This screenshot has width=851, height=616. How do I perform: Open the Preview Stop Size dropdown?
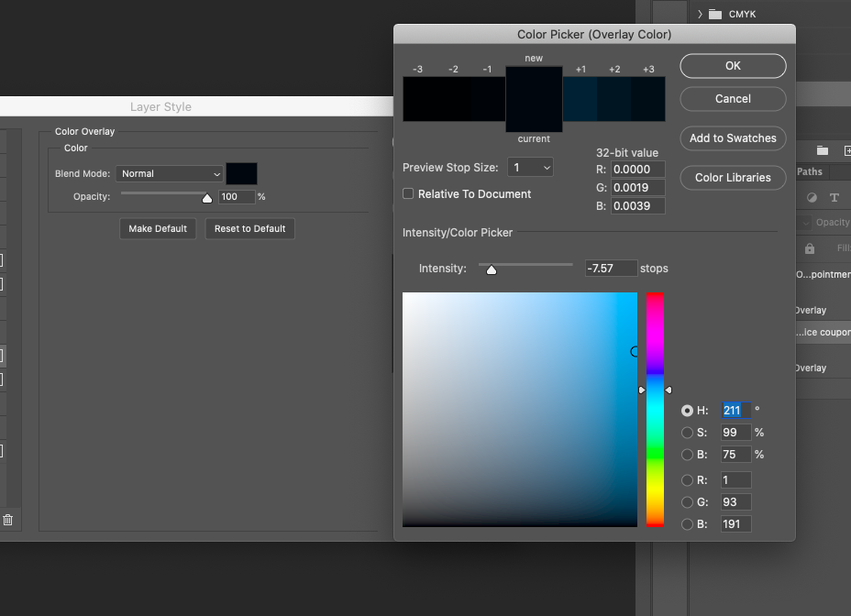(x=530, y=168)
